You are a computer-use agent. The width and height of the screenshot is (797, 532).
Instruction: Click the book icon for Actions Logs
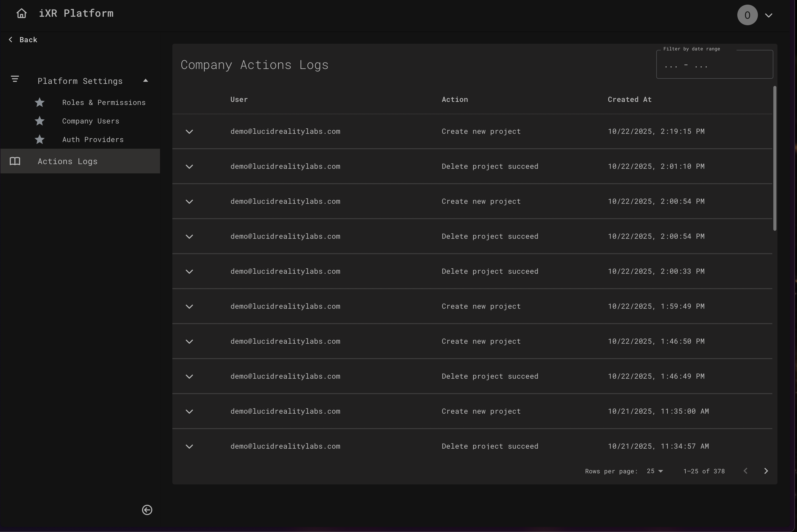15,161
